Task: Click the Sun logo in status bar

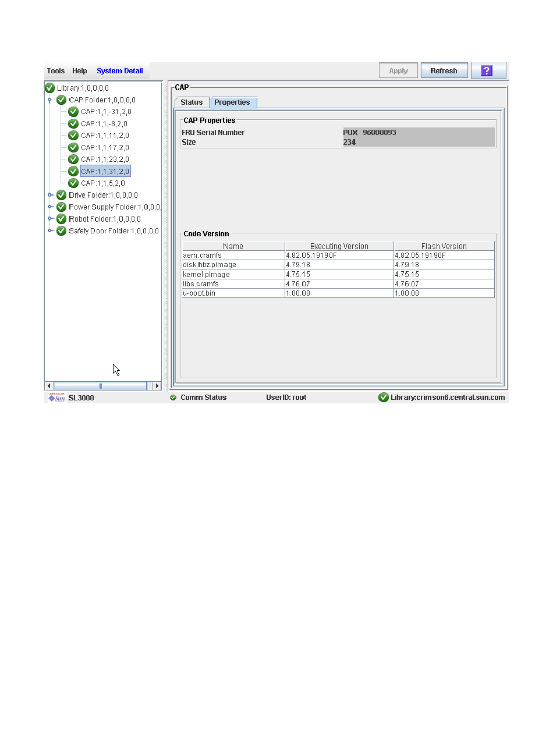Action: pos(56,397)
